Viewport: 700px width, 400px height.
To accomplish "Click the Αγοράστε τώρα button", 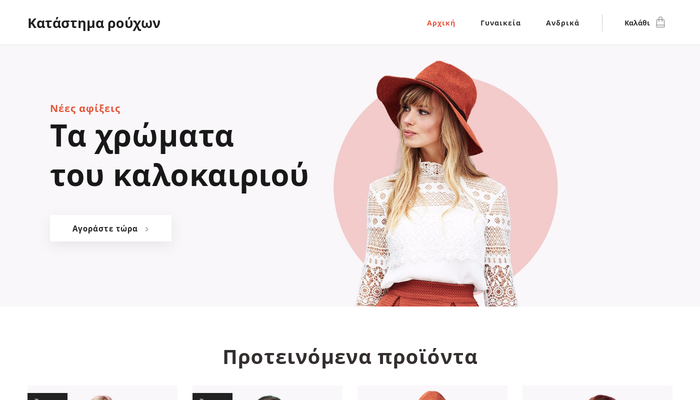I will click(111, 229).
